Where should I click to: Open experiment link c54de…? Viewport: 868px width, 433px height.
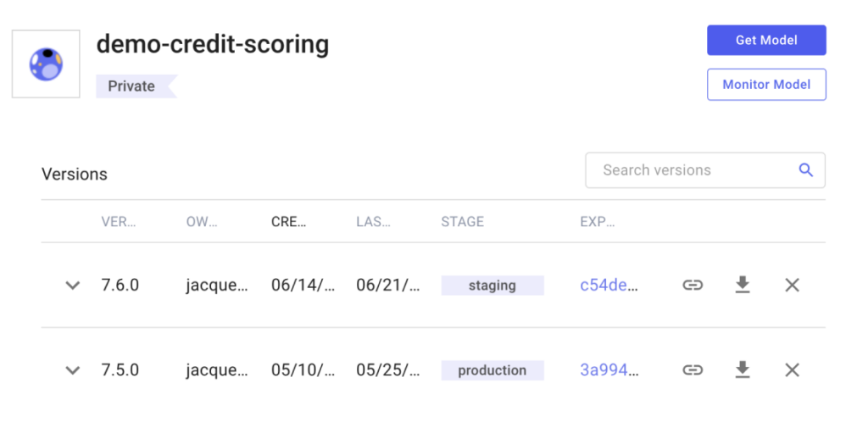(609, 286)
